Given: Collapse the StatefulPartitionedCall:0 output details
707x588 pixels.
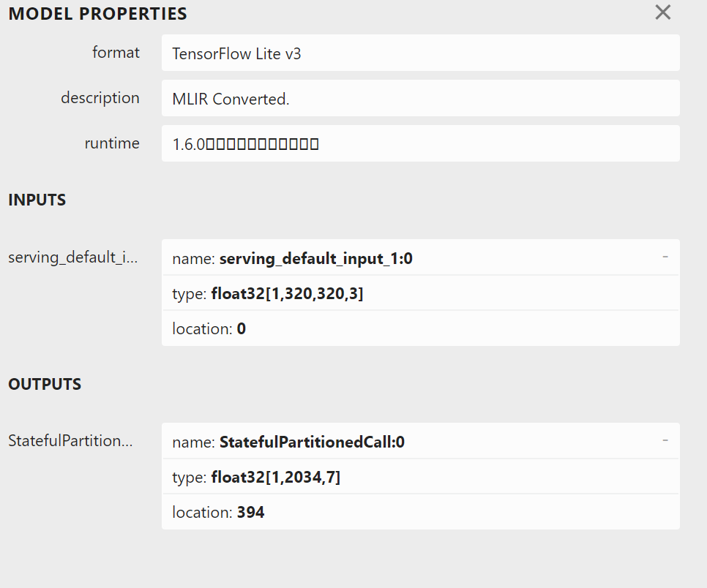Looking at the screenshot, I should tap(665, 440).
